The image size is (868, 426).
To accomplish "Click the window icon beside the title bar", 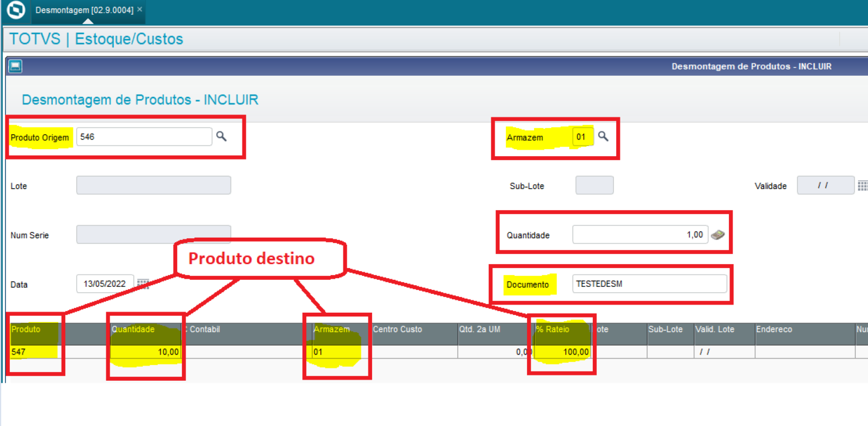I will point(15,66).
